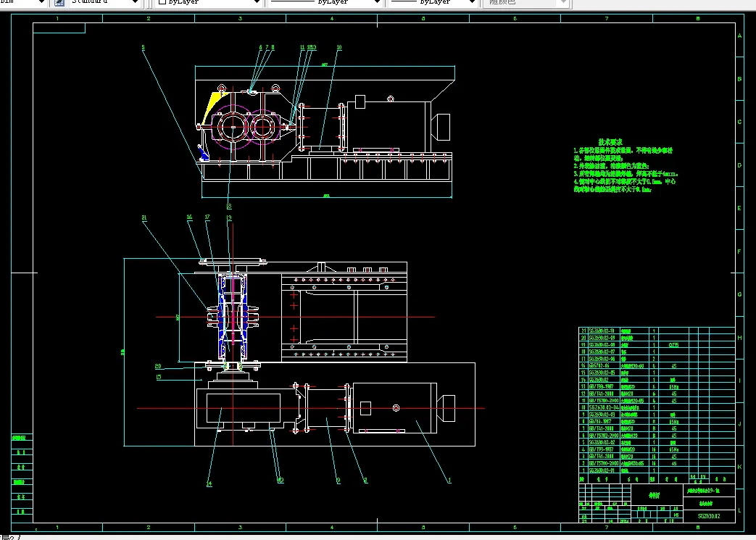Screen dimensions: 756x540
Task: Select balloon number 17 in the plan view
Action: click(207, 217)
